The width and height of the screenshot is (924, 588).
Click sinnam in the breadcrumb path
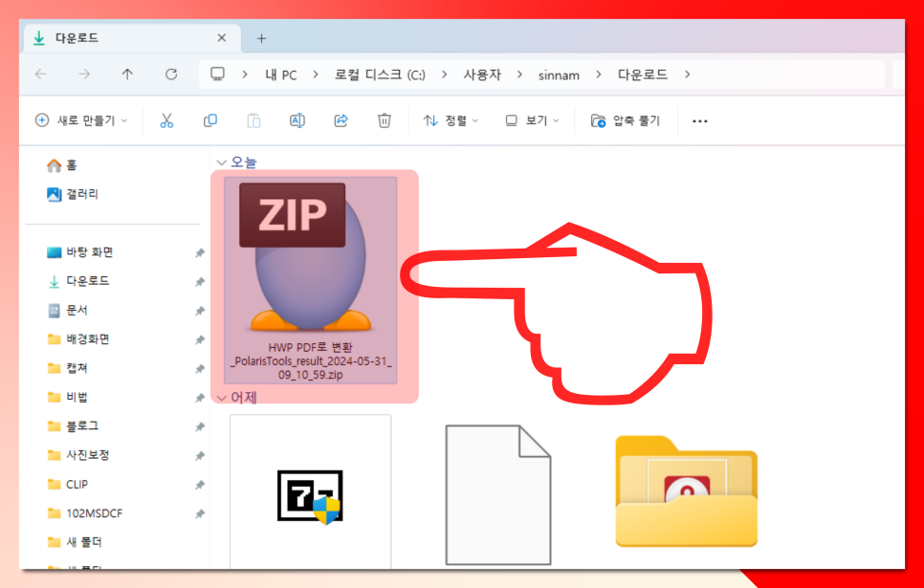tap(559, 74)
